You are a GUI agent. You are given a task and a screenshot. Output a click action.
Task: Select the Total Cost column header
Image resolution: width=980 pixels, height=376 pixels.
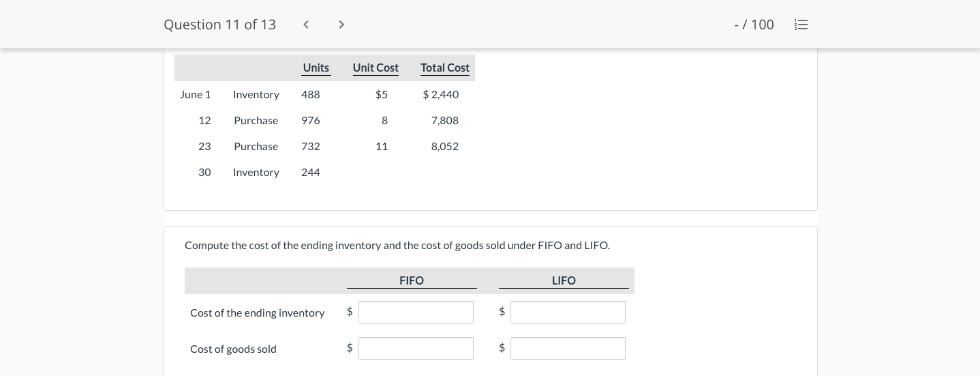pyautogui.click(x=445, y=68)
